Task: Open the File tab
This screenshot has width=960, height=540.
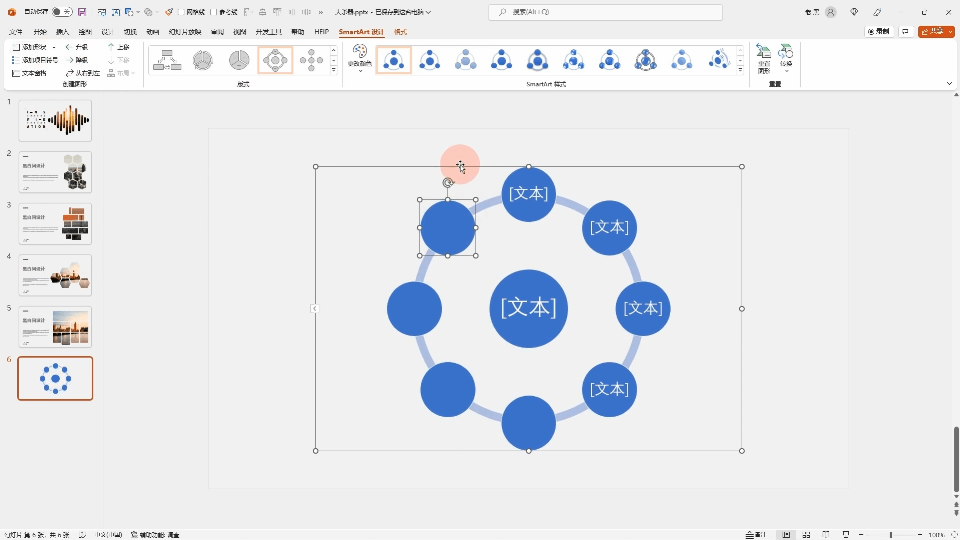Action: click(16, 32)
